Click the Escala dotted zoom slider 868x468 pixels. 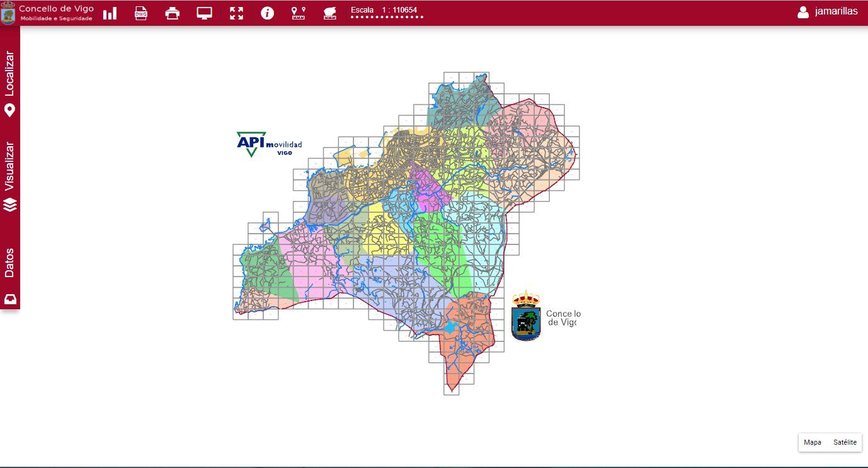point(387,18)
